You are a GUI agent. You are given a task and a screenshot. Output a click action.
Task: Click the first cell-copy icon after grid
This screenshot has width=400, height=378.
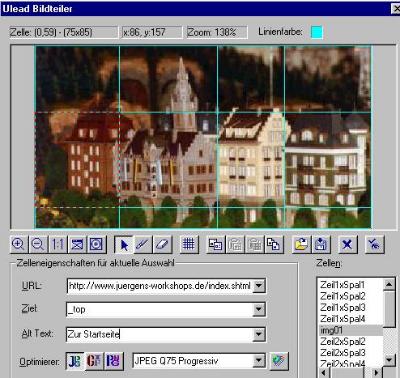click(216, 245)
